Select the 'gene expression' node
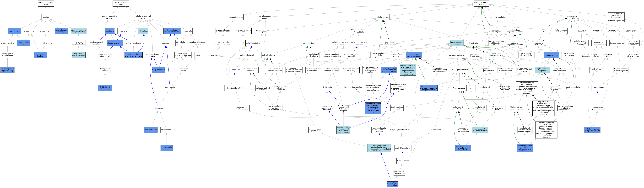This screenshot has width=644, height=188. tap(213, 55)
